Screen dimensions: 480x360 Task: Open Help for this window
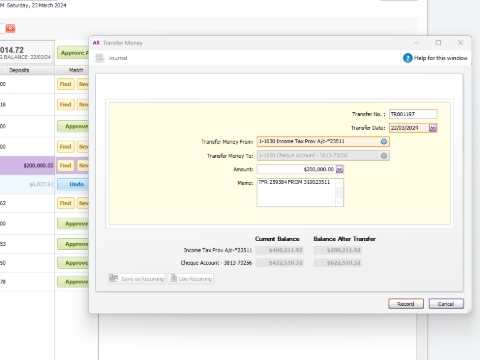(435, 58)
